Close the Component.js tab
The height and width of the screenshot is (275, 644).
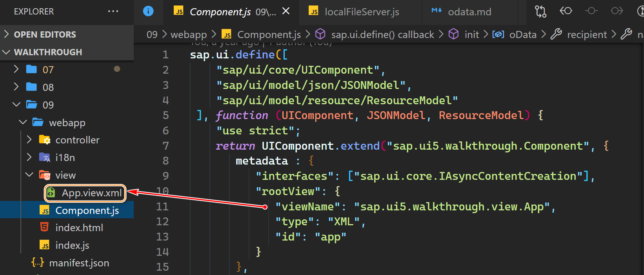(x=286, y=11)
